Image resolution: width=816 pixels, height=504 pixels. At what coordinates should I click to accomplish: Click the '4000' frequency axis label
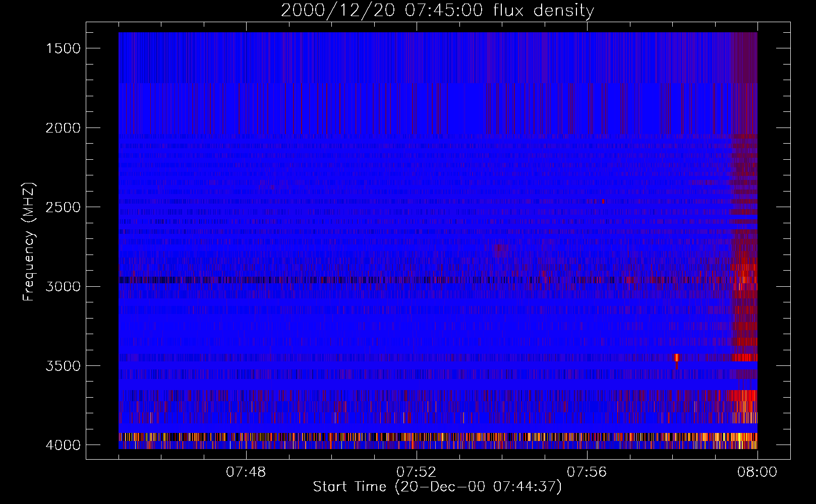63,445
